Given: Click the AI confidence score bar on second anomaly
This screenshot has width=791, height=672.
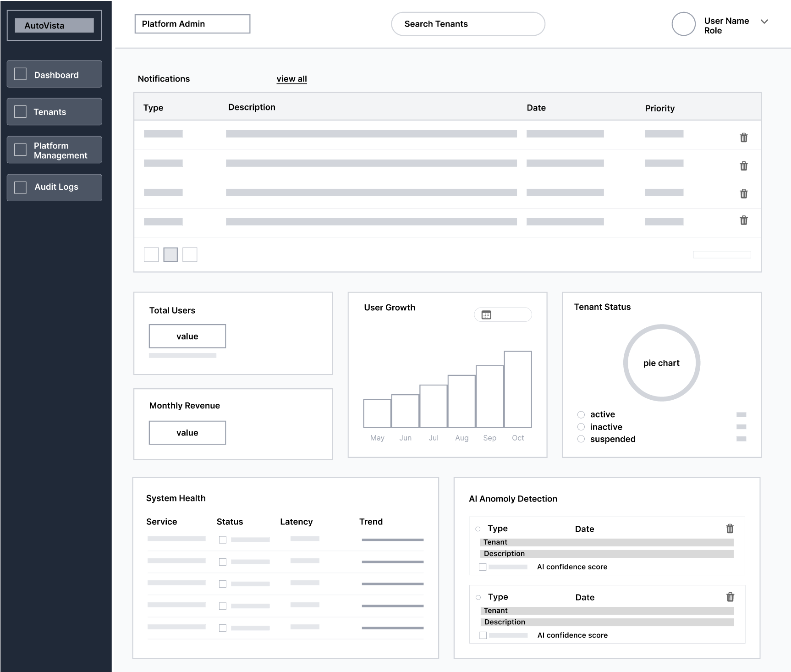Looking at the screenshot, I should tap(509, 635).
